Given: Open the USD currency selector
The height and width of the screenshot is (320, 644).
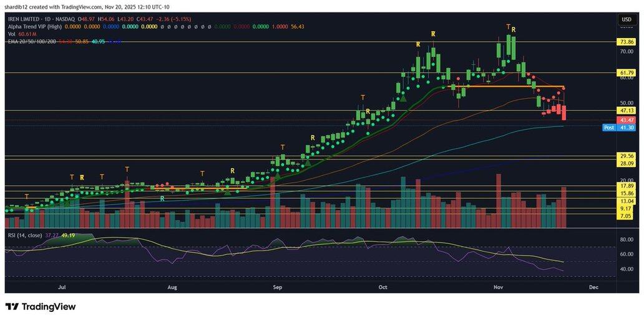Looking at the screenshot, I should coord(625,20).
